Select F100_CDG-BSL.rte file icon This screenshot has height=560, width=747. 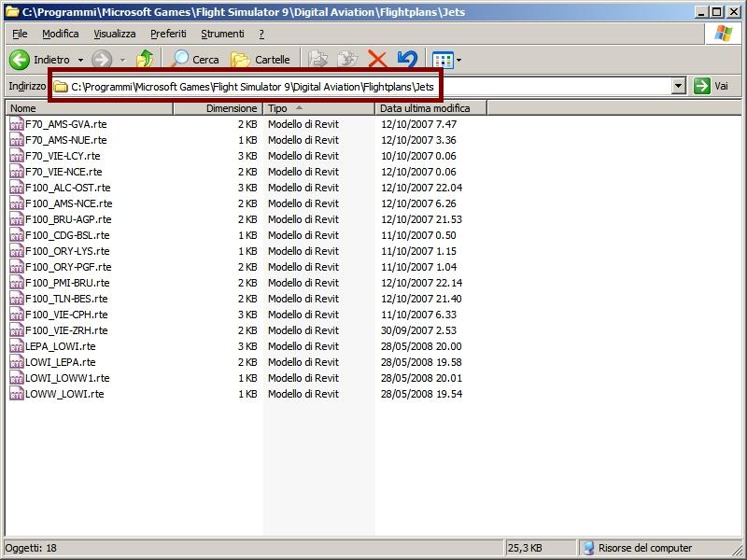point(17,235)
